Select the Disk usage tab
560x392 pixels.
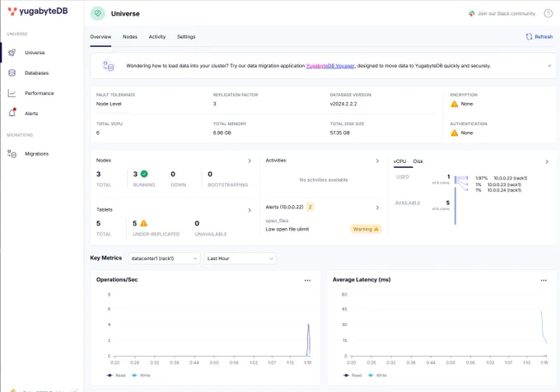click(418, 161)
